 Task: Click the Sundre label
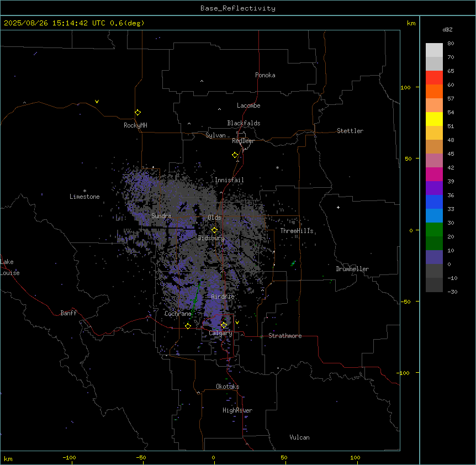click(161, 216)
